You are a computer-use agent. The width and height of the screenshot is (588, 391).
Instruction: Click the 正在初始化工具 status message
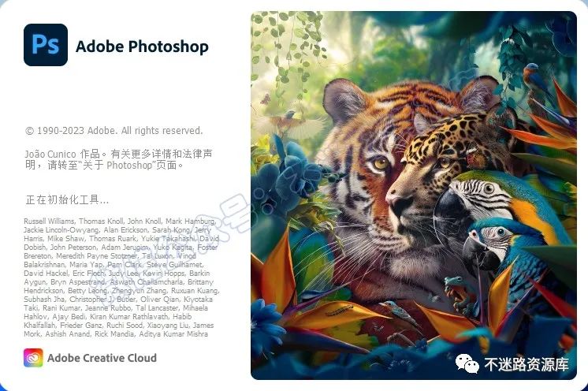67,199
